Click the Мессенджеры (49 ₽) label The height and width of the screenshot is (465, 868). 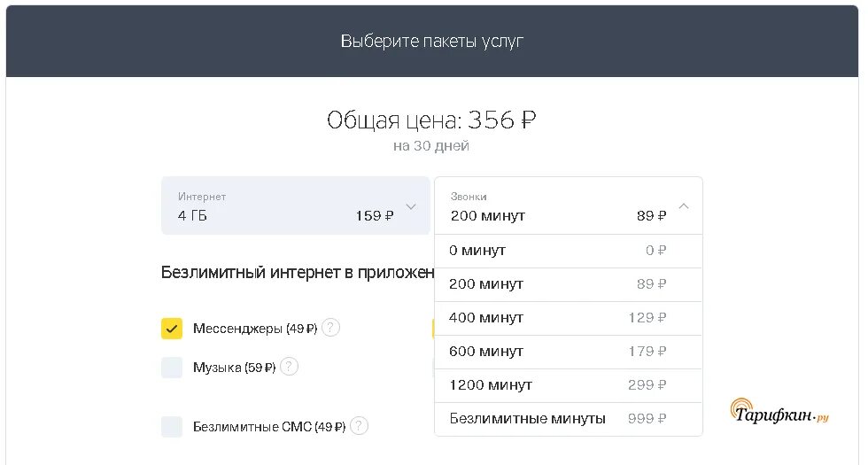click(x=255, y=329)
